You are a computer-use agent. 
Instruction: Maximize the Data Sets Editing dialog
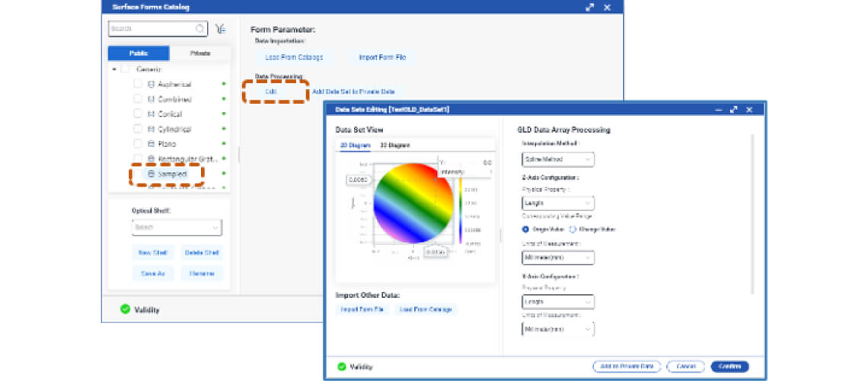pos(733,110)
